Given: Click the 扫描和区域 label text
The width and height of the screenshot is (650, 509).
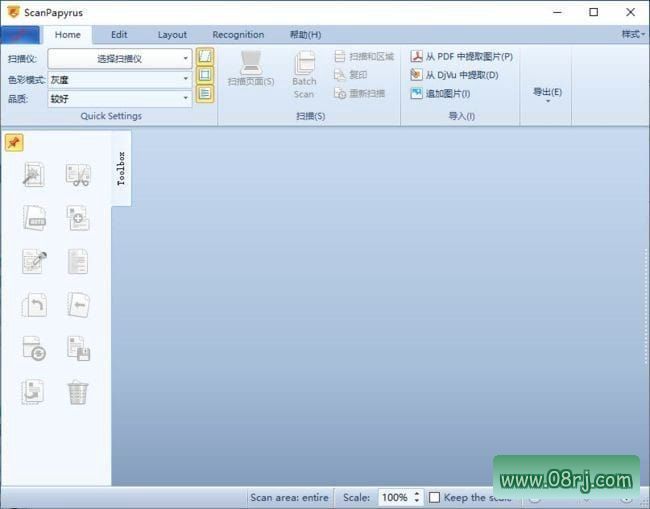Looking at the screenshot, I should tap(371, 56).
